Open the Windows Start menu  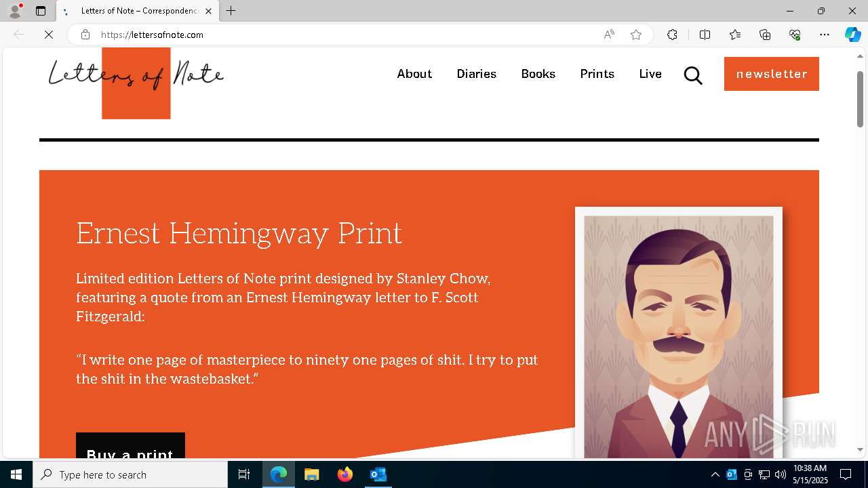(16, 474)
